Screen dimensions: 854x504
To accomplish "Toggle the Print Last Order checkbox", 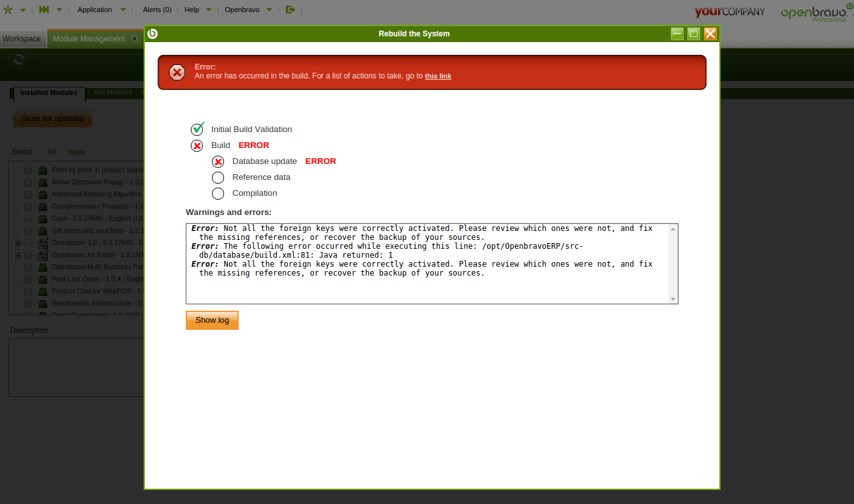I will point(28,279).
